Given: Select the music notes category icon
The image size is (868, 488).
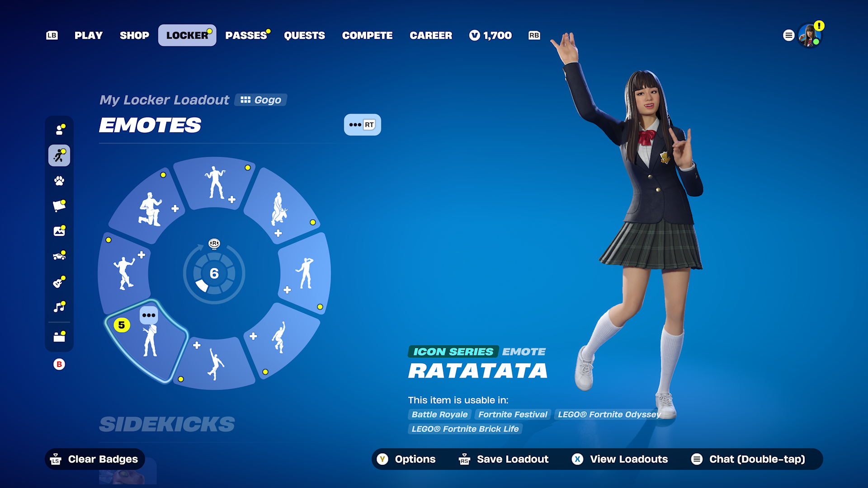Looking at the screenshot, I should [59, 307].
